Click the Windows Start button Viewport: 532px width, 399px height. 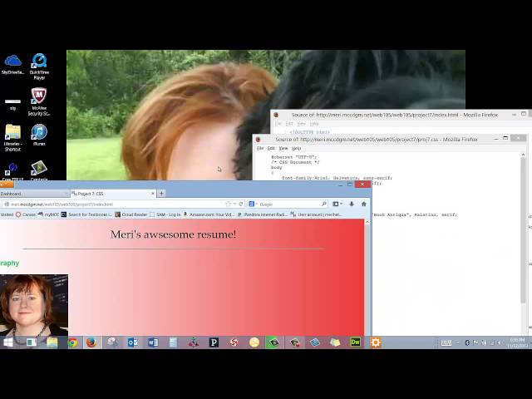pyautogui.click(x=8, y=342)
